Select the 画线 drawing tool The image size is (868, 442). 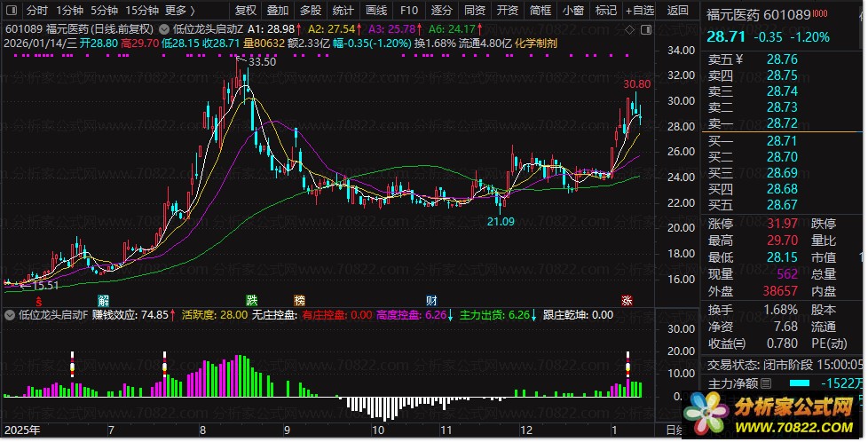[376, 10]
